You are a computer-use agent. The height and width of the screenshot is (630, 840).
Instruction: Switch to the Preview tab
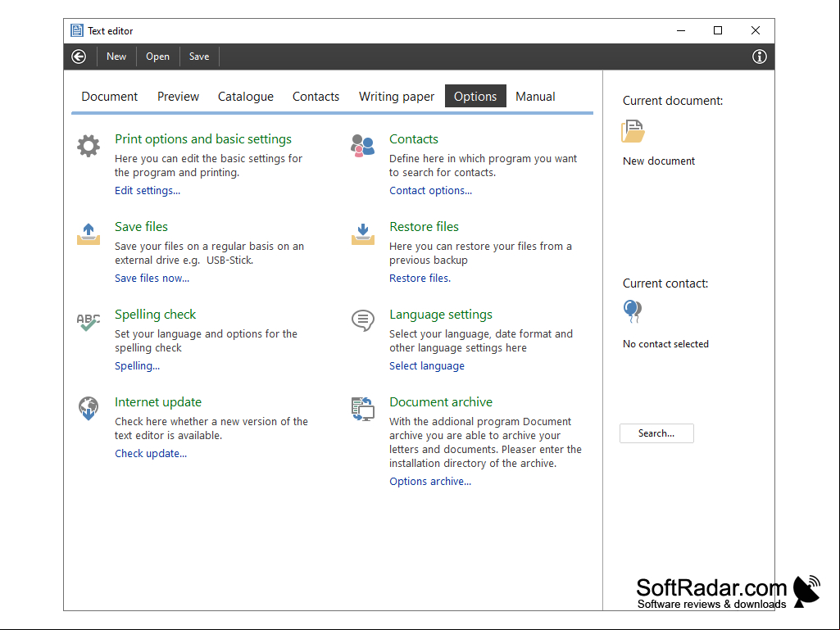click(178, 97)
